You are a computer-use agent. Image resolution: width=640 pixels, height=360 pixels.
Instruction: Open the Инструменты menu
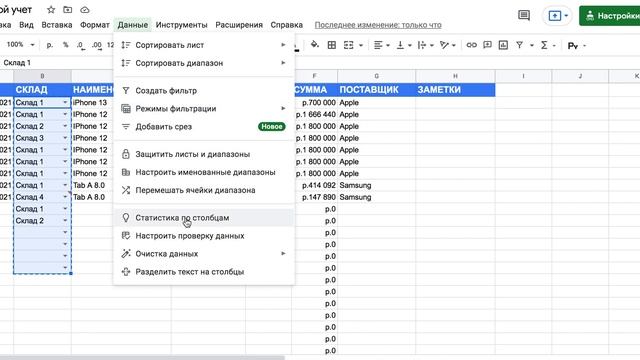click(x=182, y=25)
